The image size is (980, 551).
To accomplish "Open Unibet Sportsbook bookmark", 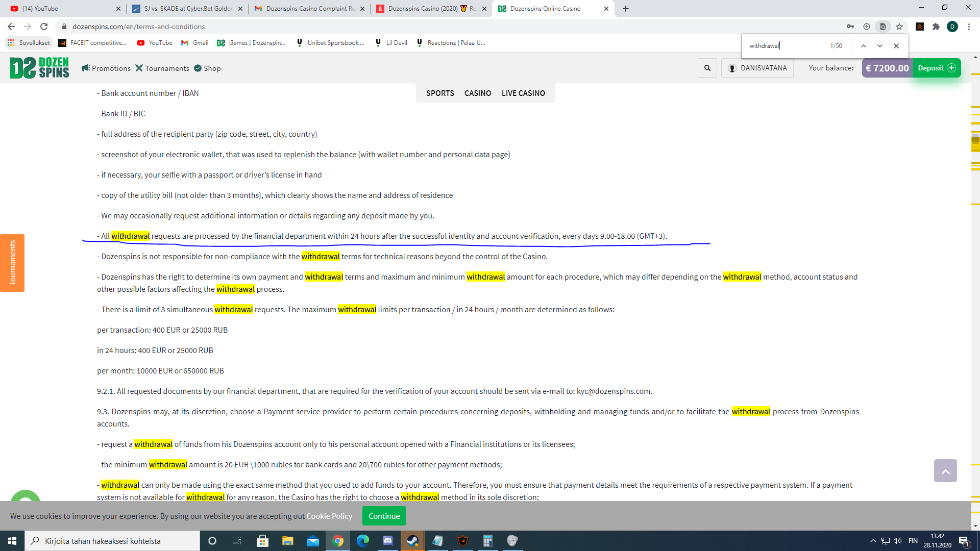I will pos(331,43).
